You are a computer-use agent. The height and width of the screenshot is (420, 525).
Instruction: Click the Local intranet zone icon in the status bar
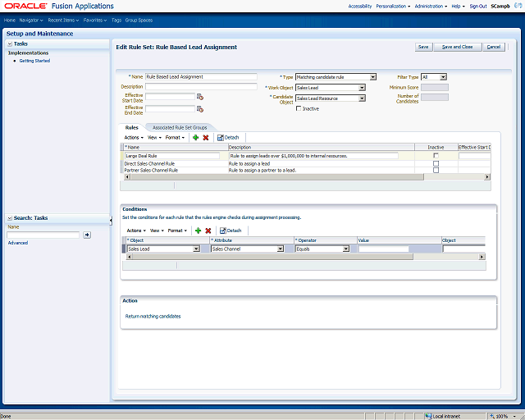428,417
